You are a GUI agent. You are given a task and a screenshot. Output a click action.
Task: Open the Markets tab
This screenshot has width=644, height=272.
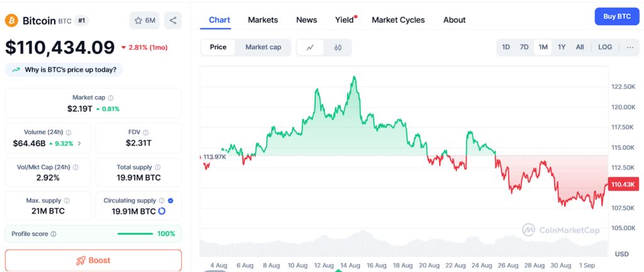tap(263, 20)
